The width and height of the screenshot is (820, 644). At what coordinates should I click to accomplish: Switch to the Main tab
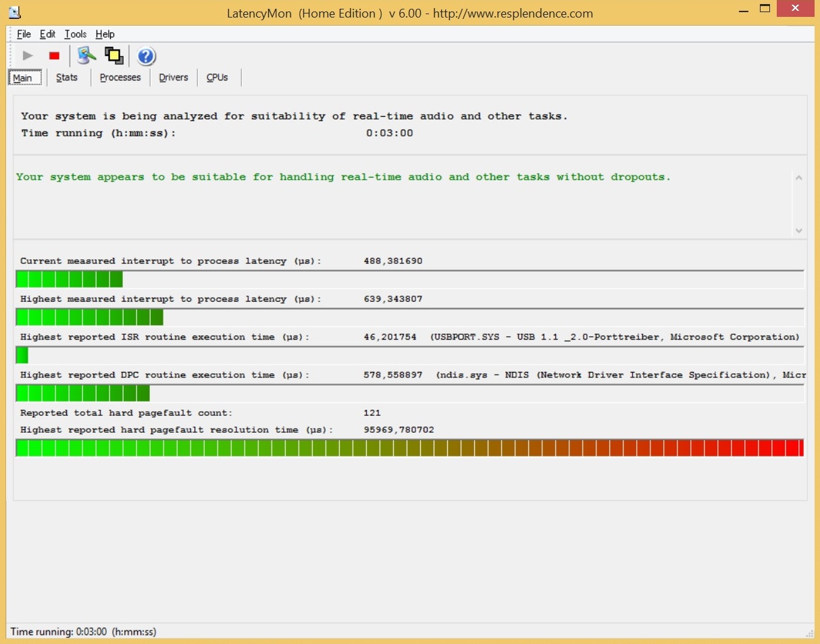(25, 78)
